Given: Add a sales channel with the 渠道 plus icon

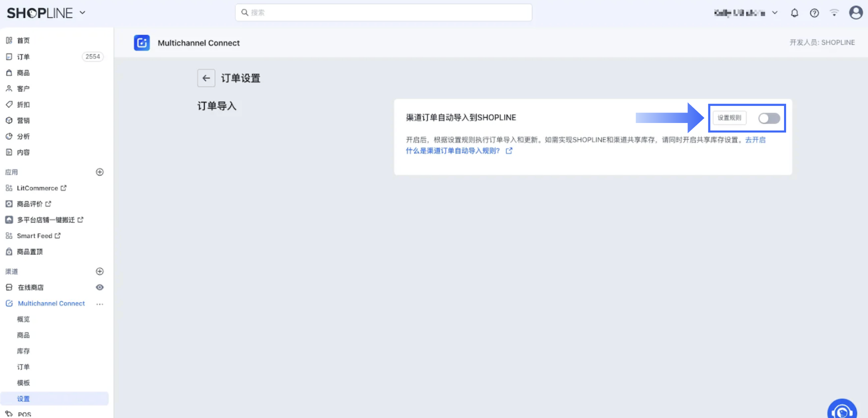Looking at the screenshot, I should [x=100, y=271].
